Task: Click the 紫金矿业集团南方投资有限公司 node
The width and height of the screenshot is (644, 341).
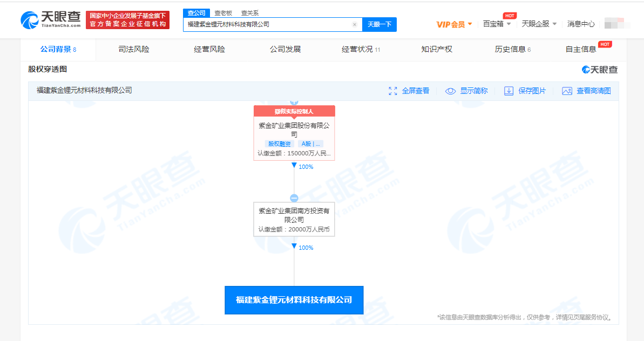Action: coord(294,219)
